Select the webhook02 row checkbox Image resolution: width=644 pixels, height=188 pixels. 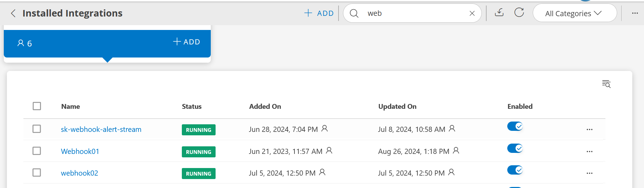pyautogui.click(x=37, y=173)
